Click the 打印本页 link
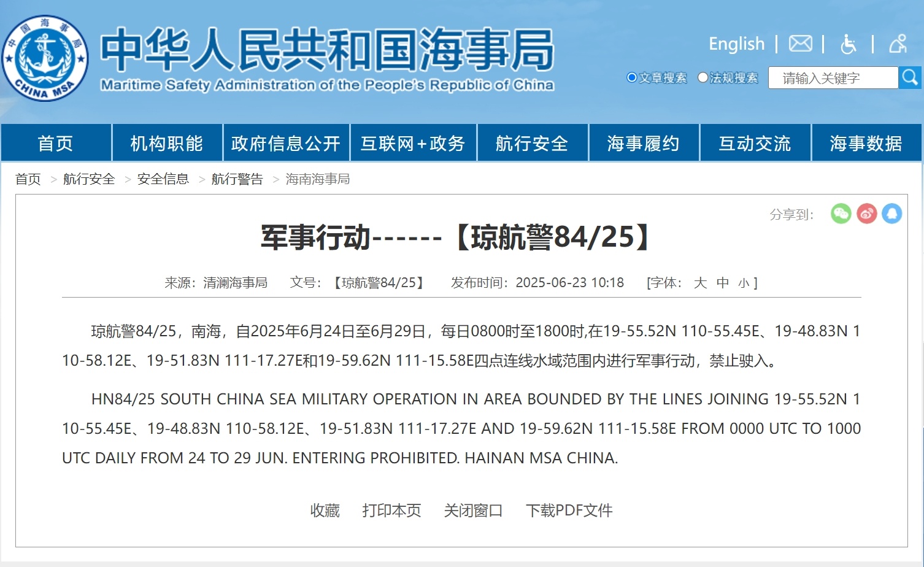Image resolution: width=924 pixels, height=567 pixels. (391, 511)
